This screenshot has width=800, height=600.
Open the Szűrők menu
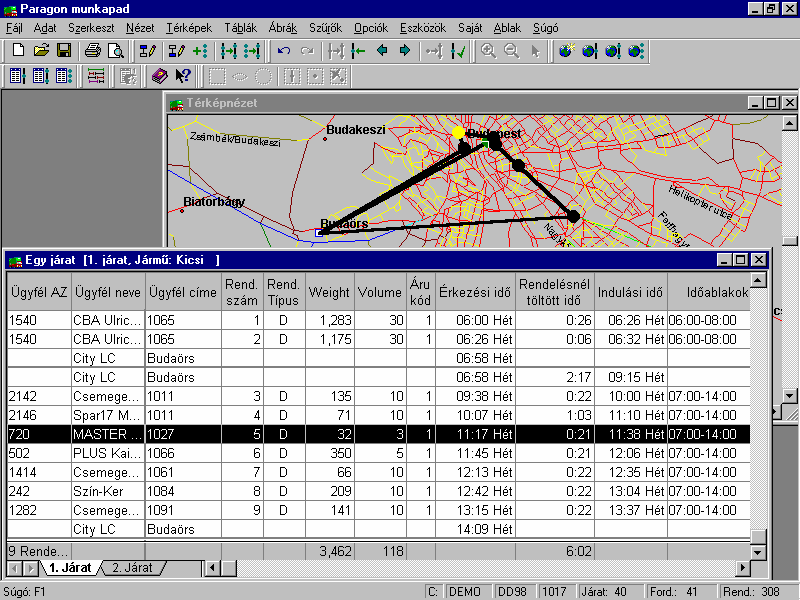pos(325,28)
